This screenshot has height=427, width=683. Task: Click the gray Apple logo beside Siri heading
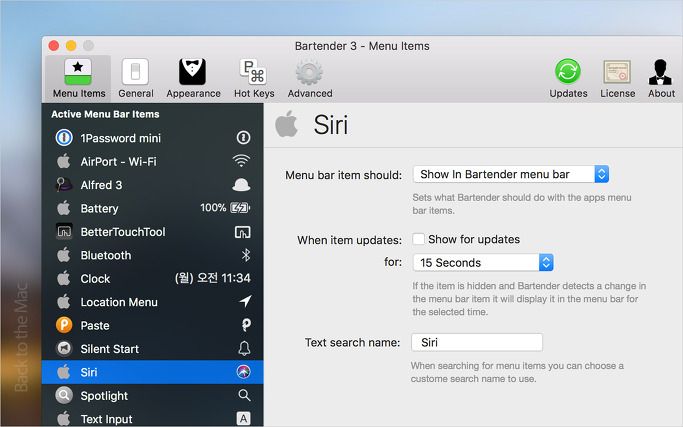click(286, 124)
